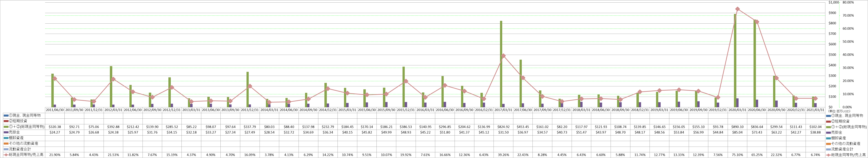Select the 19.92% ratio value
The width and height of the screenshot is (868, 158).
pyautogui.click(x=406, y=155)
